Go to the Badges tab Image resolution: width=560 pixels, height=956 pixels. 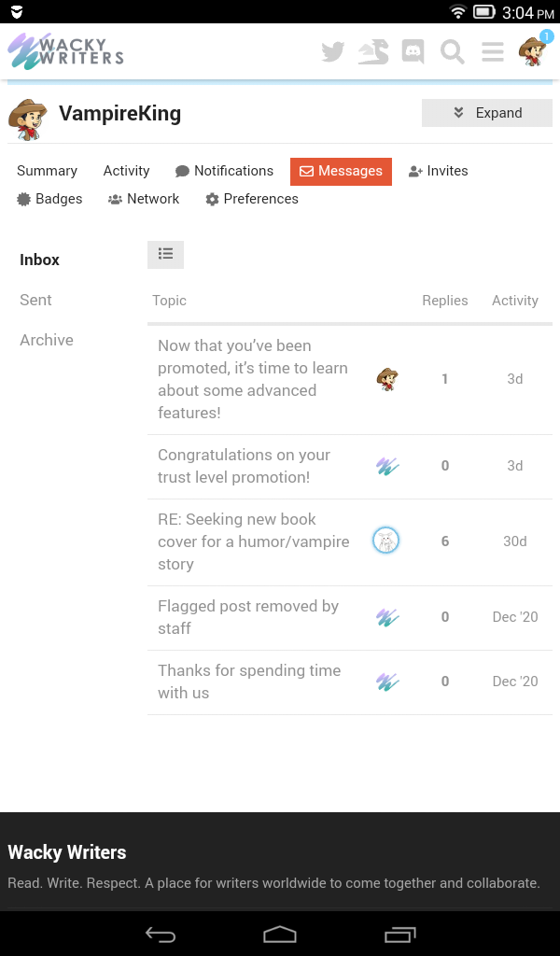[49, 199]
